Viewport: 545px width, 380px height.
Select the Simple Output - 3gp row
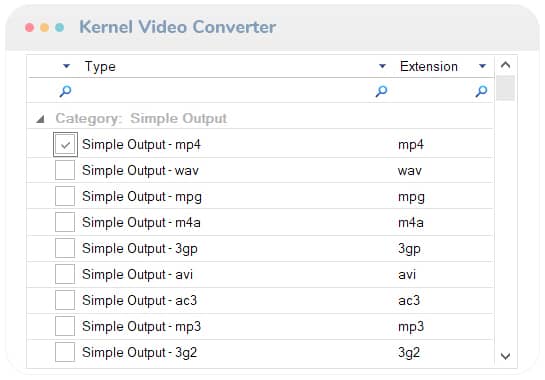[260, 249]
